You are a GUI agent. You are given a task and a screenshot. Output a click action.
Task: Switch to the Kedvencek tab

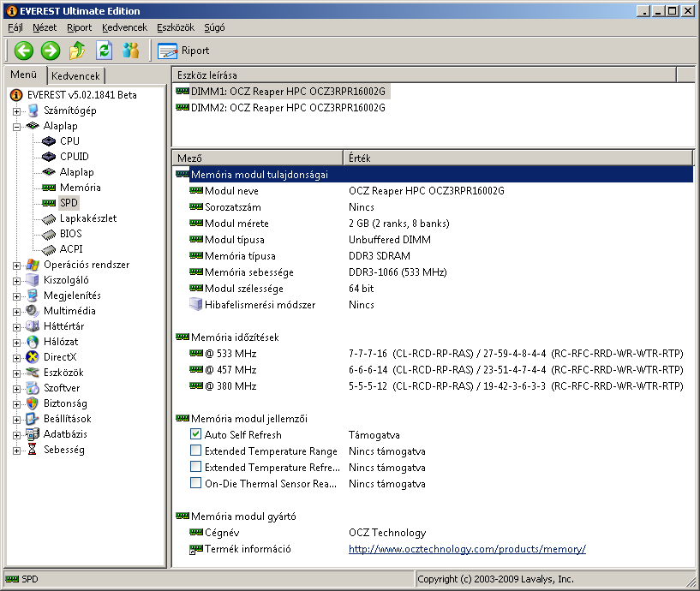(76, 76)
